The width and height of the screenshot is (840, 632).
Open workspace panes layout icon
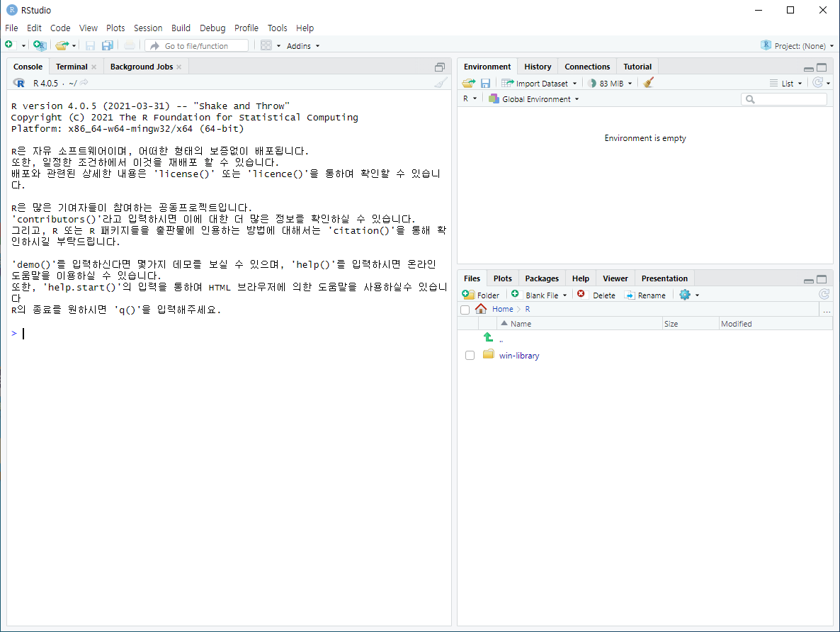266,45
